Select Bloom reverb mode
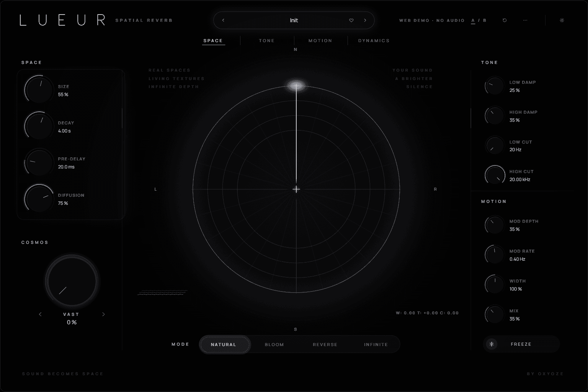This screenshot has width=588, height=392. [x=274, y=345]
